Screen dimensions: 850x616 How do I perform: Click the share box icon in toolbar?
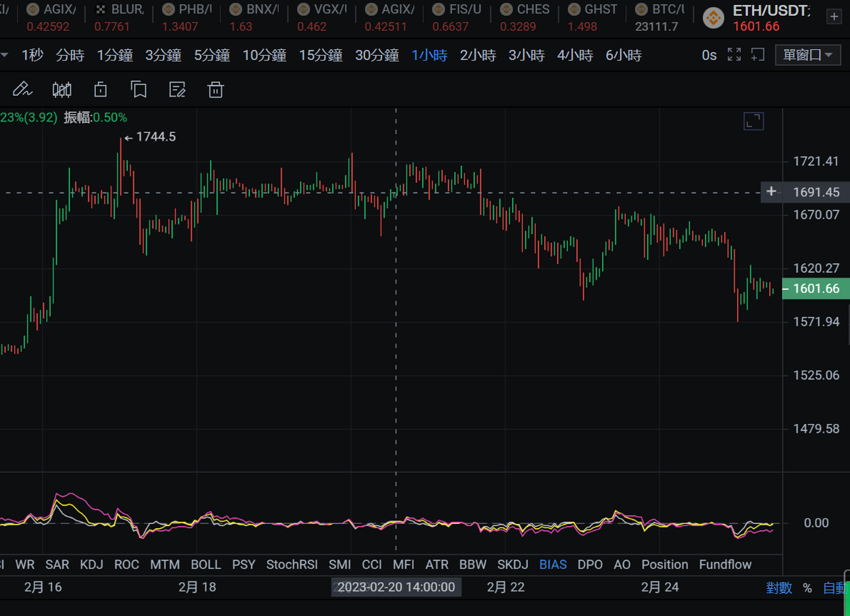pyautogui.click(x=100, y=90)
